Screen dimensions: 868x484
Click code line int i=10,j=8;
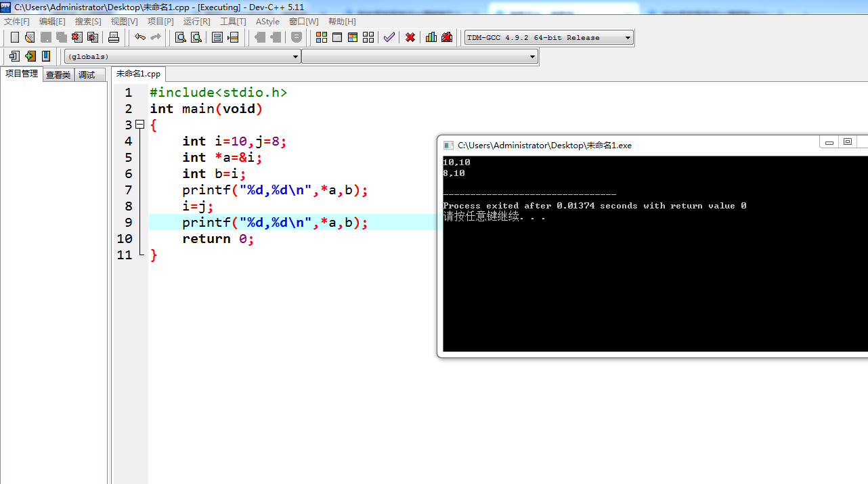coord(235,141)
